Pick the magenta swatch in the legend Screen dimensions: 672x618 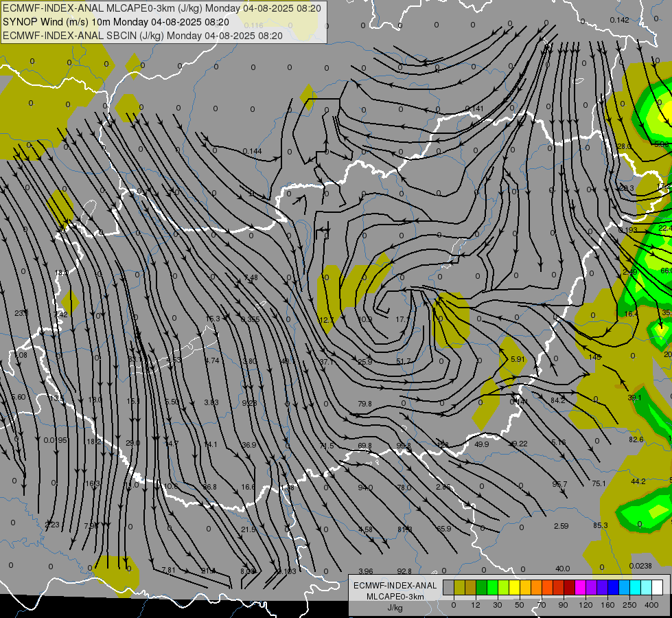pos(580,588)
